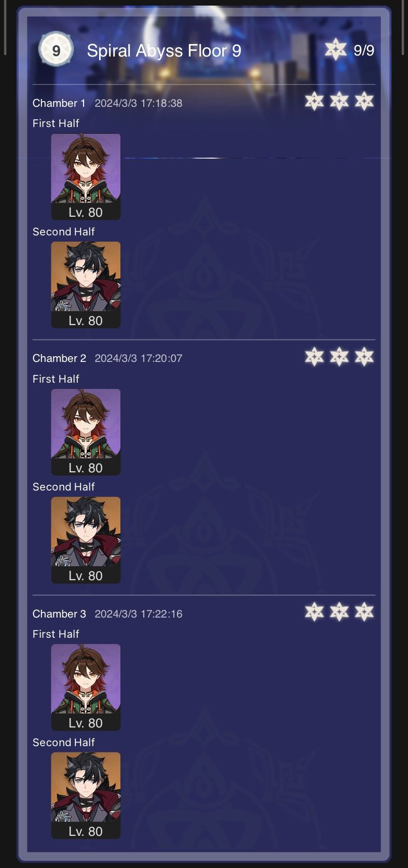Tap Chamber 3 Second Half character portrait
The height and width of the screenshot is (868, 408).
point(86,795)
